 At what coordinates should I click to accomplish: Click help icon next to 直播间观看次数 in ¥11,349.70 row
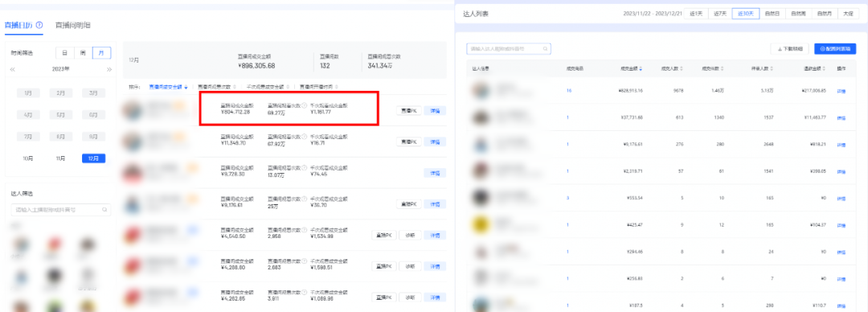[x=305, y=137]
